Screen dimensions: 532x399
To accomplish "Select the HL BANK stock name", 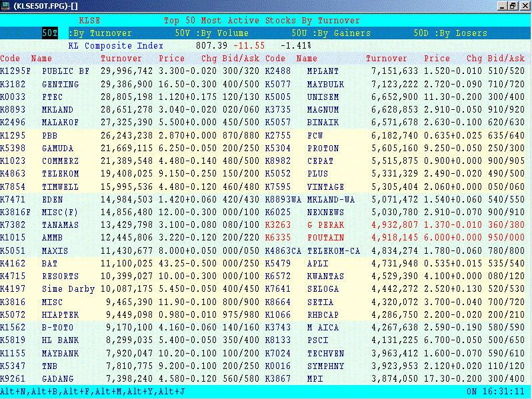I will 60,340.
